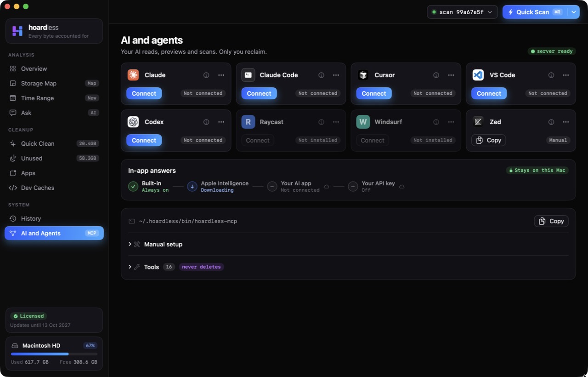
Task: Click the VS Code app icon
Action: click(x=478, y=75)
